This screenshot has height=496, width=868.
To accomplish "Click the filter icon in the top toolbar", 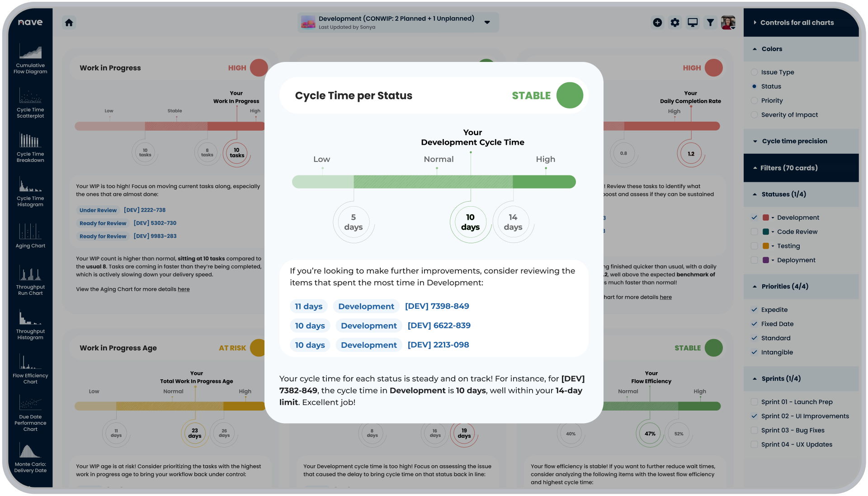I will 710,22.
